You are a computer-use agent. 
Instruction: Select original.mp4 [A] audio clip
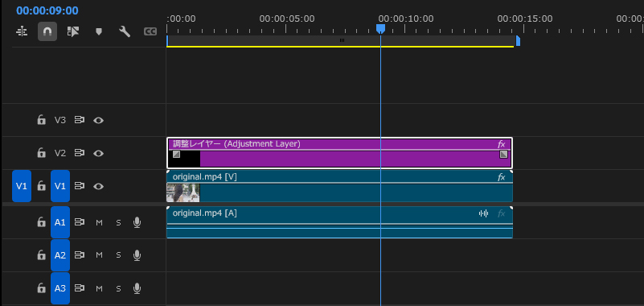click(x=339, y=222)
